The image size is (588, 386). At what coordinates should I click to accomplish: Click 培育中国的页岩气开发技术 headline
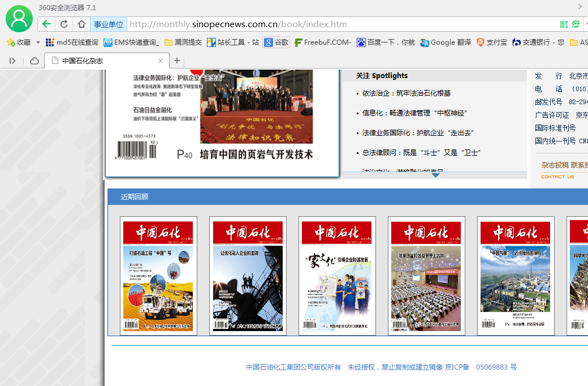pos(256,155)
